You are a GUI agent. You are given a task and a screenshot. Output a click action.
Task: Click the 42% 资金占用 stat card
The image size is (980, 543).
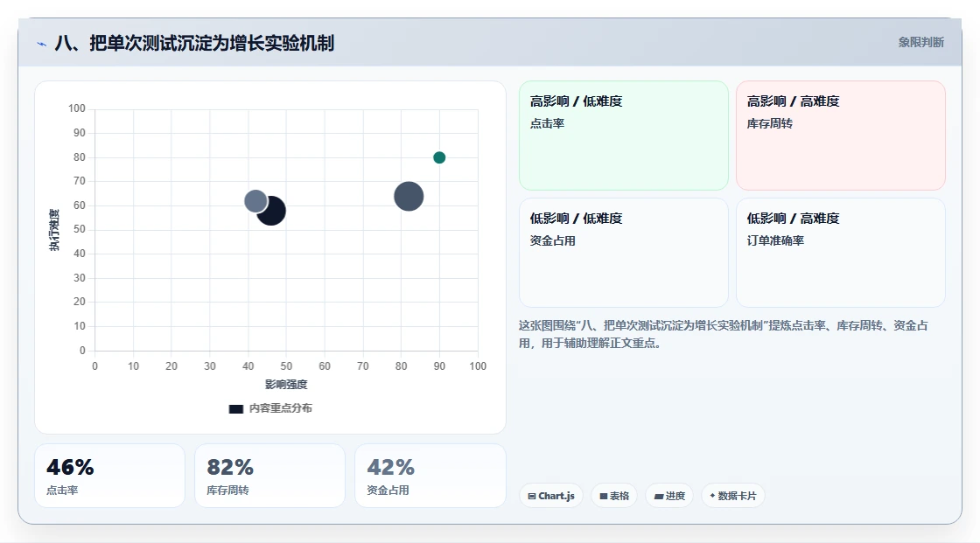pos(430,476)
